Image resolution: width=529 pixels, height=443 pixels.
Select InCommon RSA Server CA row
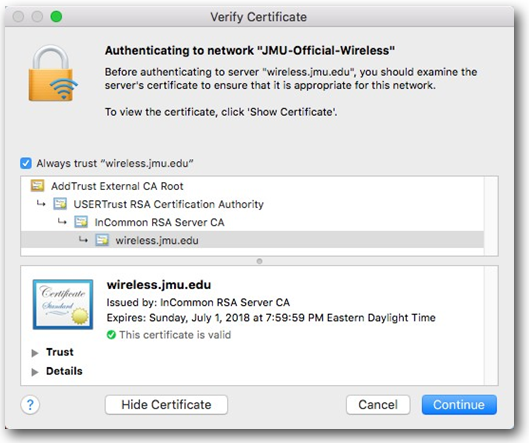[x=252, y=222]
